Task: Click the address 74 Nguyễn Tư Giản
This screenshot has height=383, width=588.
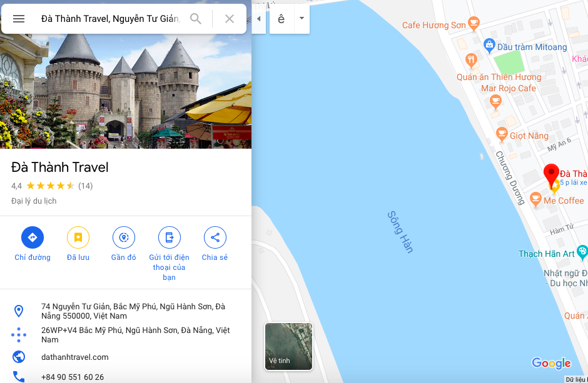Action: click(133, 311)
